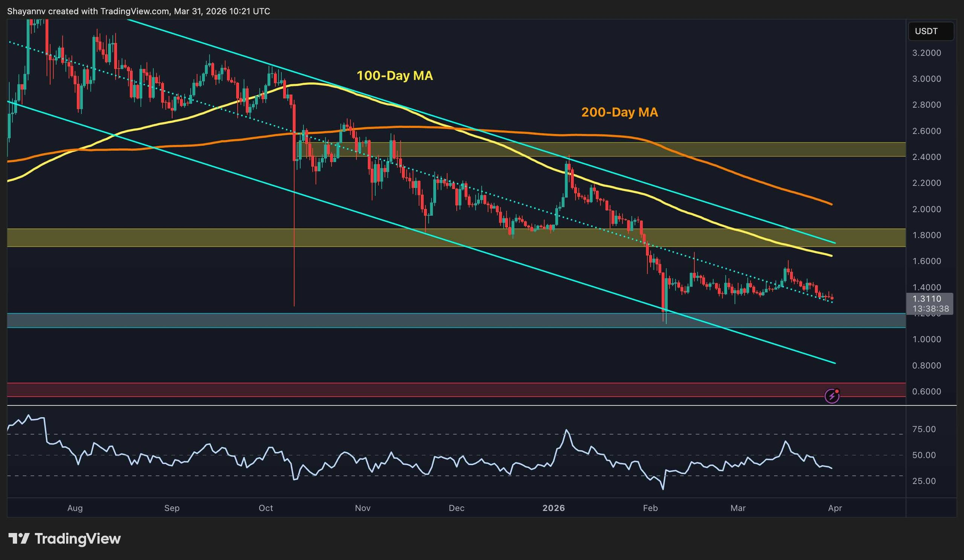This screenshot has height=560, width=964.
Task: Click the teal horizontal support zone near 1.2000
Action: [306, 322]
